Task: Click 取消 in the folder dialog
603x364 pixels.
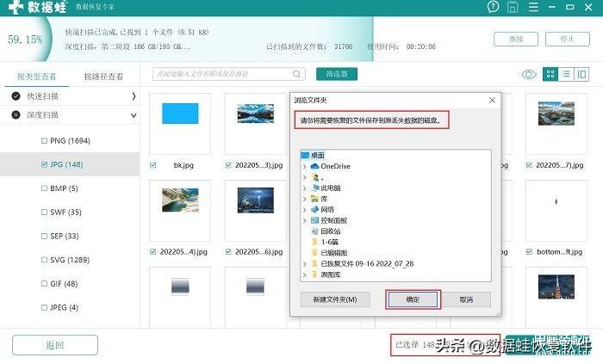Action: pos(466,299)
